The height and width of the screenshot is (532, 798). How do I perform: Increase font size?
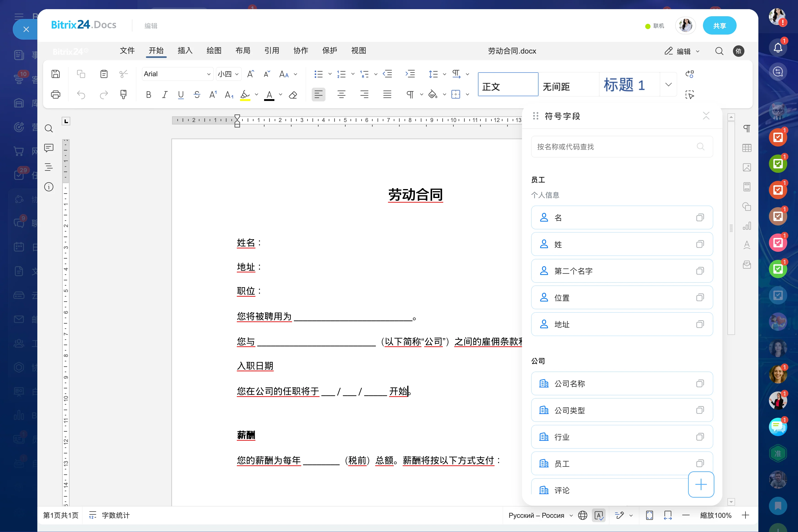click(x=251, y=74)
